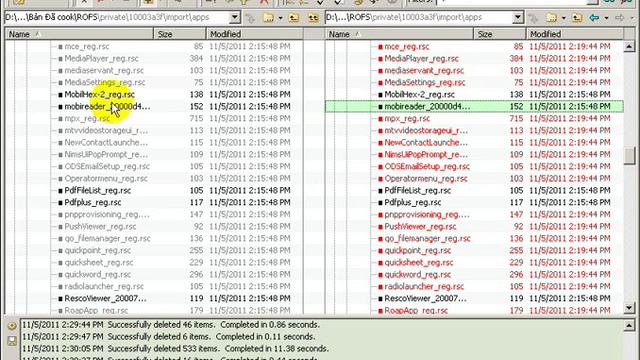Select Operatormenu_reg.rsc in the right pane

coord(426,178)
